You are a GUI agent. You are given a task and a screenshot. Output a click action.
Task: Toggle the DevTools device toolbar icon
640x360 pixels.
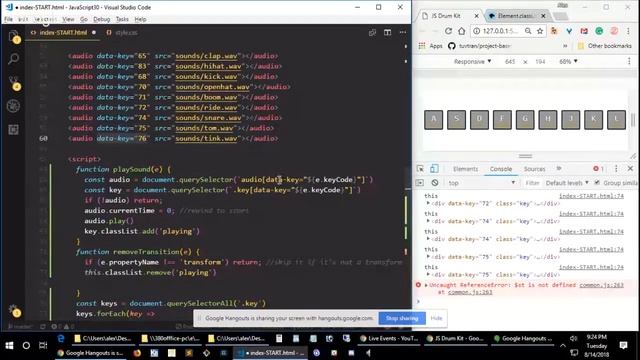[434, 169]
